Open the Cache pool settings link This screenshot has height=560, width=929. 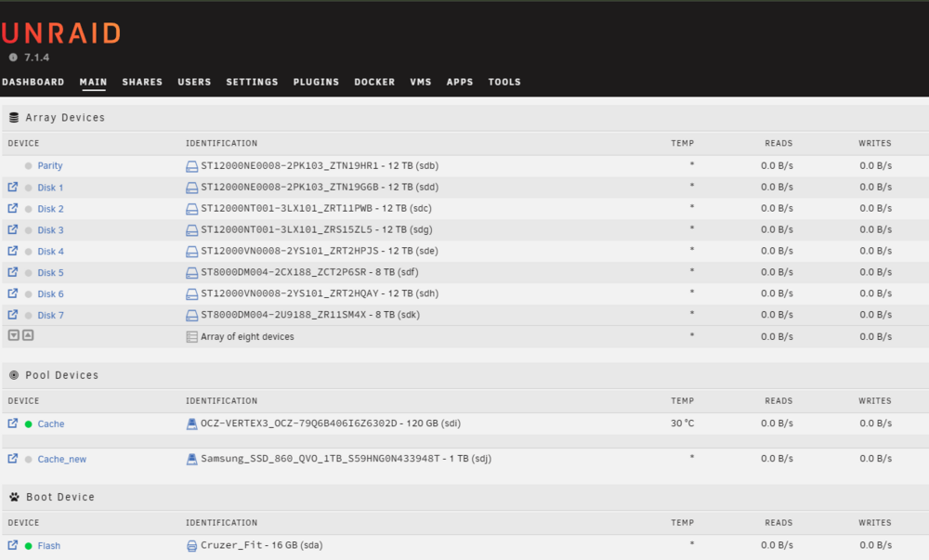point(51,423)
